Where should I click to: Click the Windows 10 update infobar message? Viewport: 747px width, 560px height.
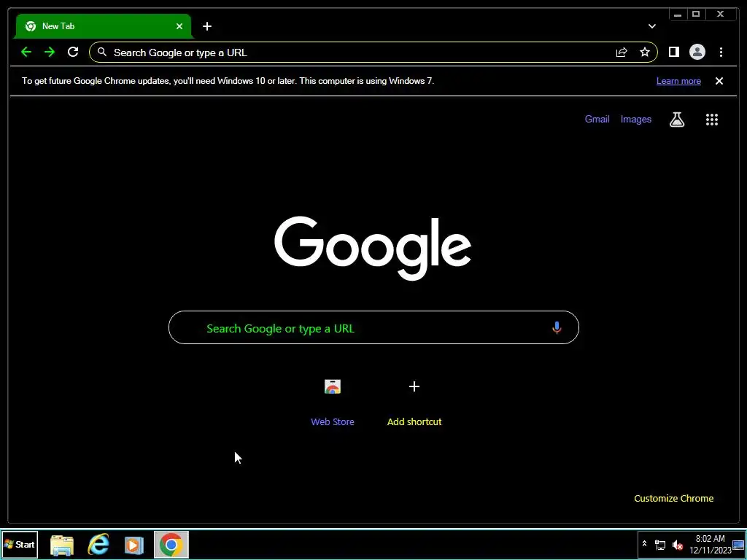tap(228, 81)
